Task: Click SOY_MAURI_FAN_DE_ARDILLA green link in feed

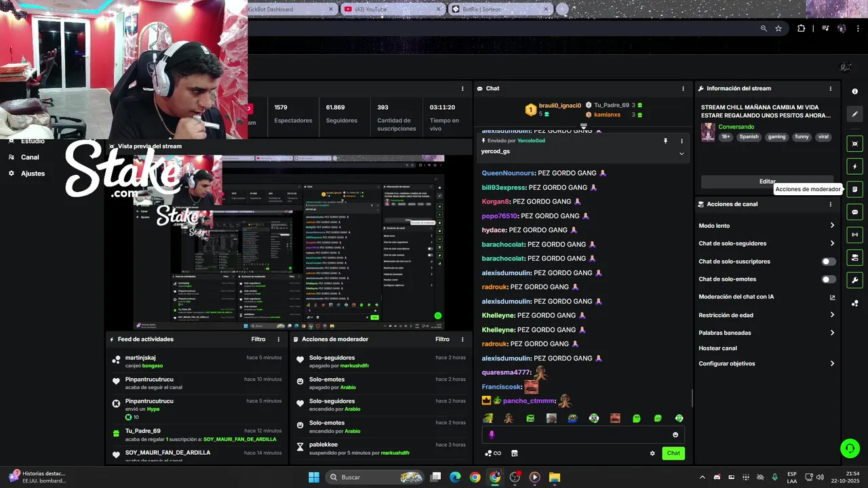Action: [x=239, y=439]
